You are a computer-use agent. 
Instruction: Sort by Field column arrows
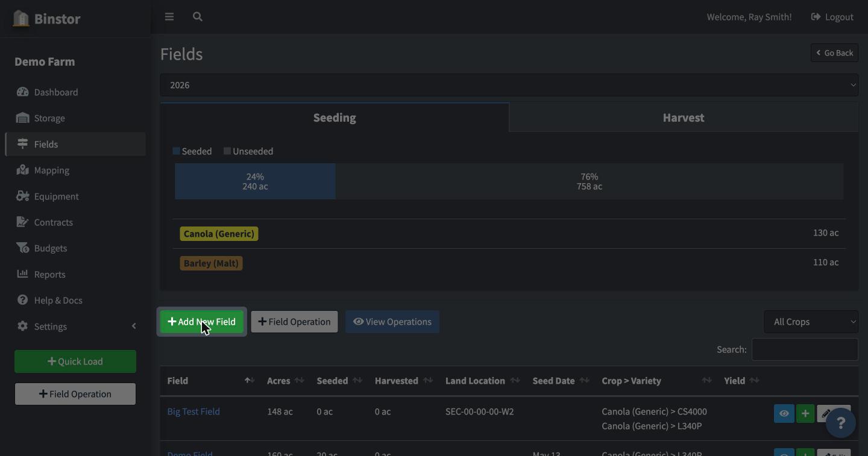pyautogui.click(x=250, y=381)
